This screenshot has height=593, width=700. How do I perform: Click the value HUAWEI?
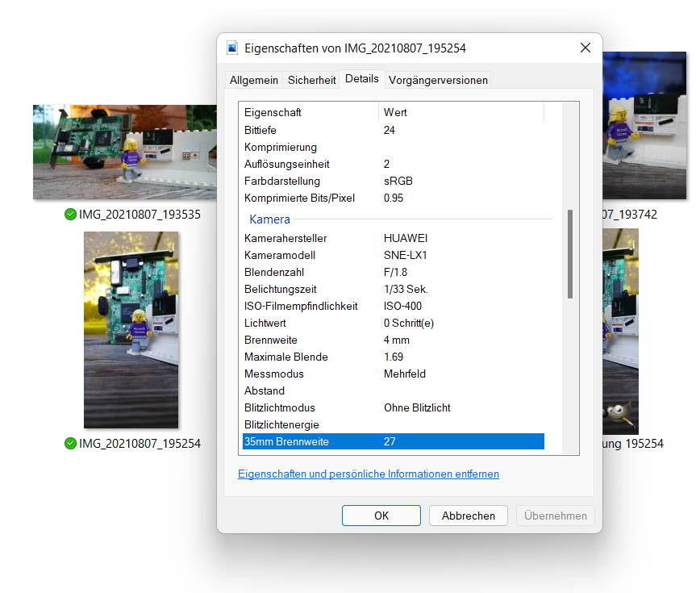pos(406,238)
